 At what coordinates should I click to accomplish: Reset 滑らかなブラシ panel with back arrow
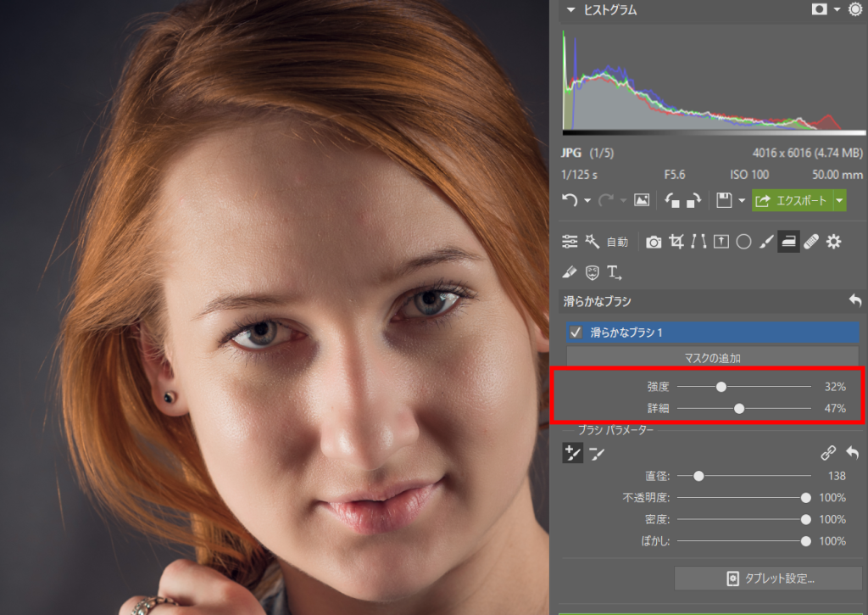[855, 301]
